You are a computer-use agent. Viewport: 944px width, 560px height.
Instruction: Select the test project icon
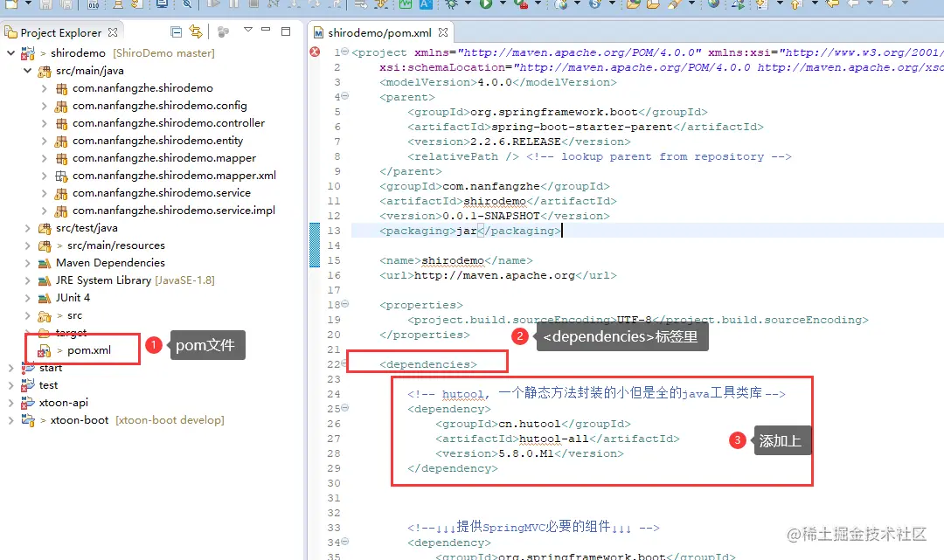pos(28,385)
